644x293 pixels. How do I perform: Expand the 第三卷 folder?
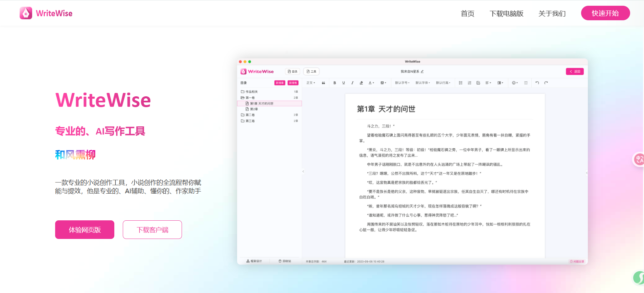(269, 121)
